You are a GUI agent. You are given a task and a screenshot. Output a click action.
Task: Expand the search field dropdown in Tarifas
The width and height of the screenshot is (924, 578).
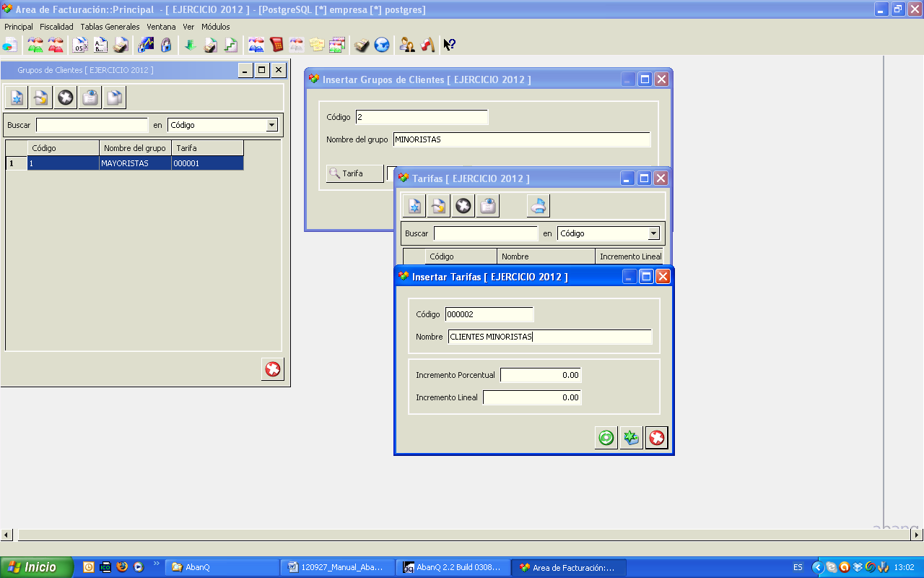(653, 233)
